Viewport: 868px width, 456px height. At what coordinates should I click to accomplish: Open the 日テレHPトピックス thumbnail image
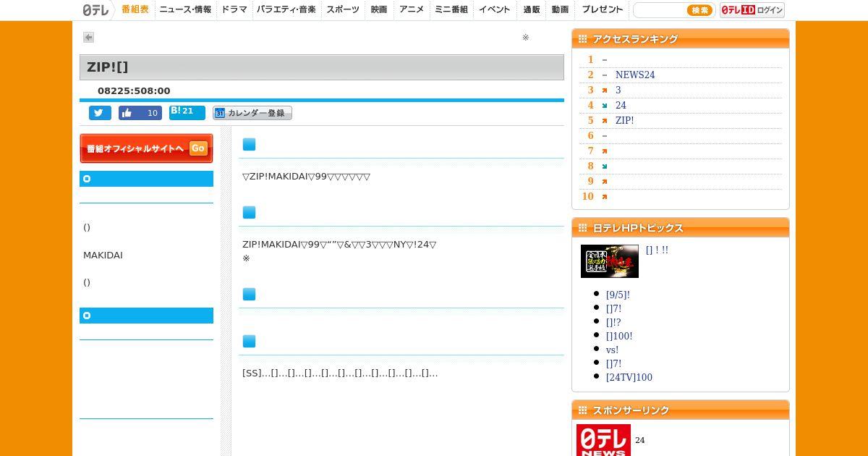(x=610, y=261)
